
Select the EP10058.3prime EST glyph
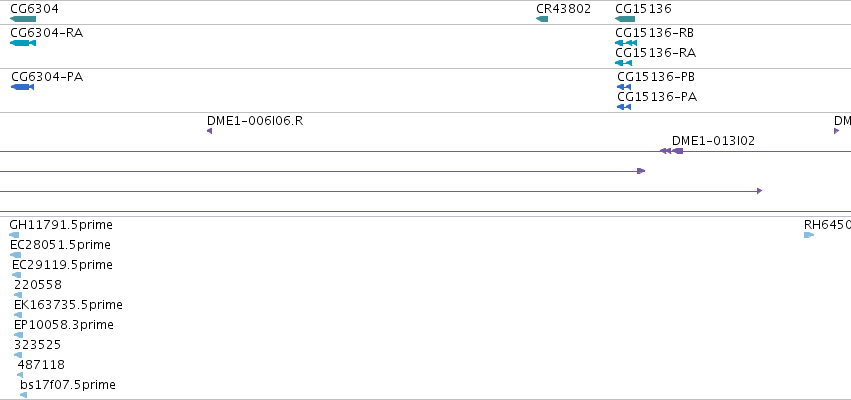pos(18,335)
